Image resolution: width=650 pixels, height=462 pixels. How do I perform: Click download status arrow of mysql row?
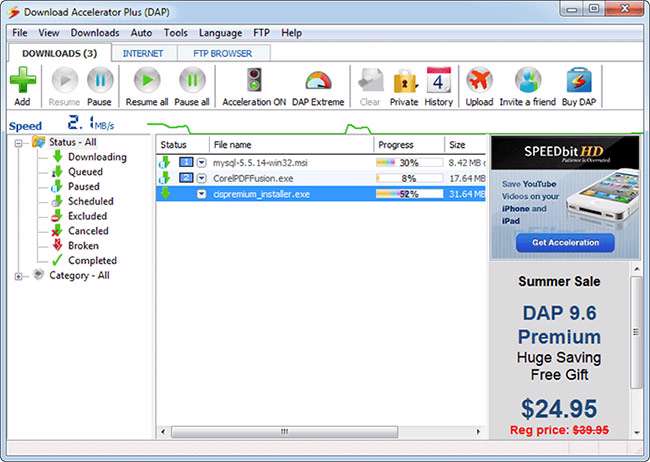click(165, 163)
